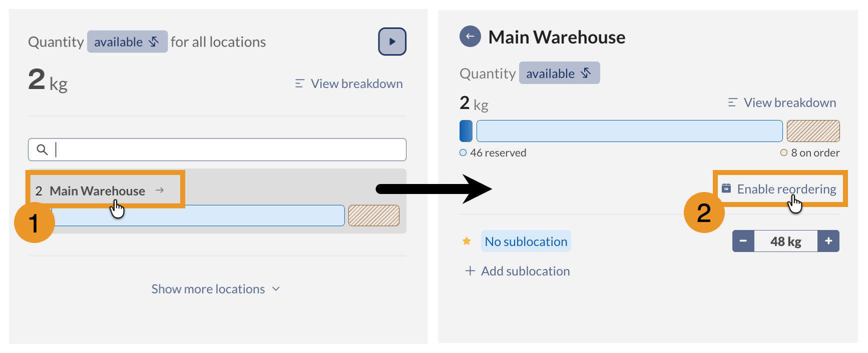Open View breakdown on the right panel
This screenshot has height=353, width=868.
coord(789,102)
